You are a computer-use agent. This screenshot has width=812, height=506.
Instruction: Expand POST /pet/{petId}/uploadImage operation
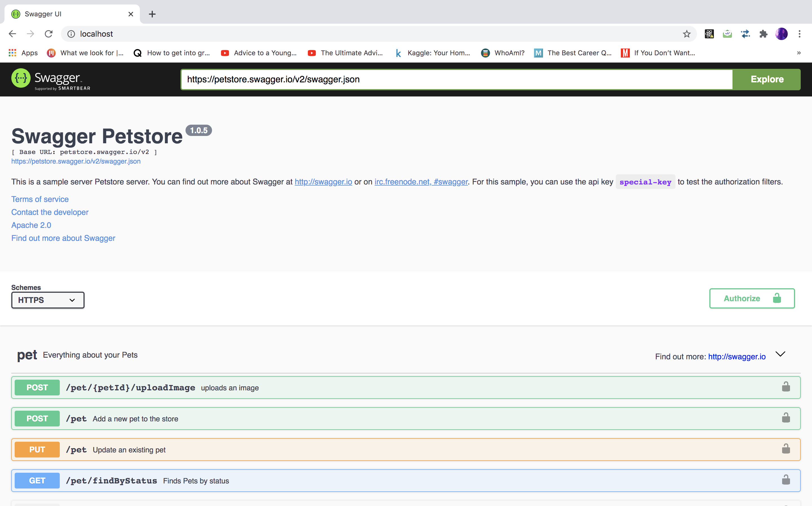click(x=131, y=388)
